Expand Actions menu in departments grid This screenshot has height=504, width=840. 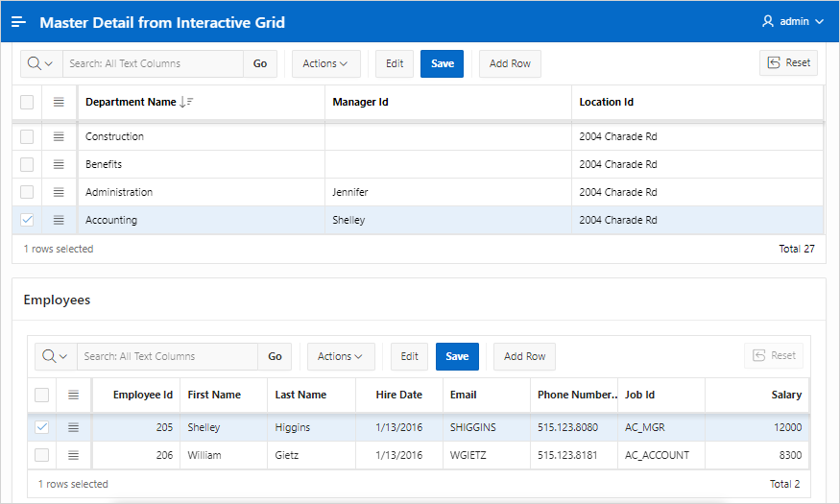tap(325, 63)
